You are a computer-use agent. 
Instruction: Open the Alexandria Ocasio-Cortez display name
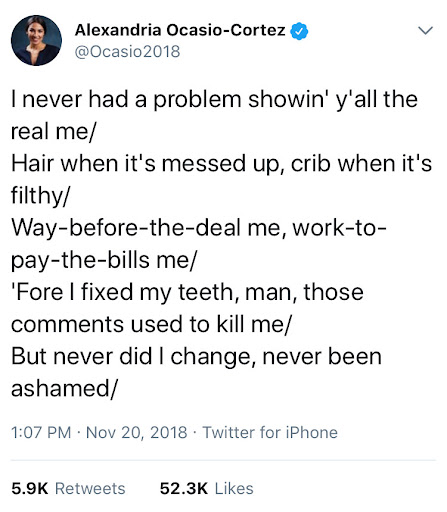point(180,30)
